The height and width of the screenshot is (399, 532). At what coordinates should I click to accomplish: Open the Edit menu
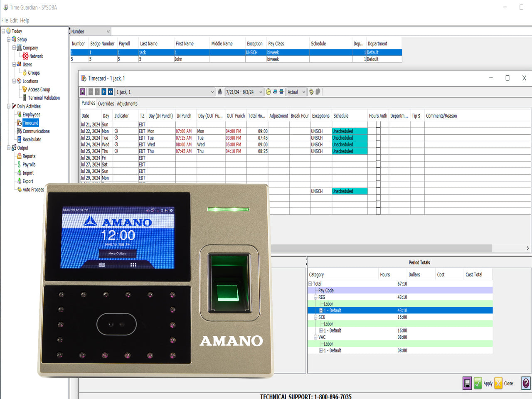pyautogui.click(x=14, y=20)
